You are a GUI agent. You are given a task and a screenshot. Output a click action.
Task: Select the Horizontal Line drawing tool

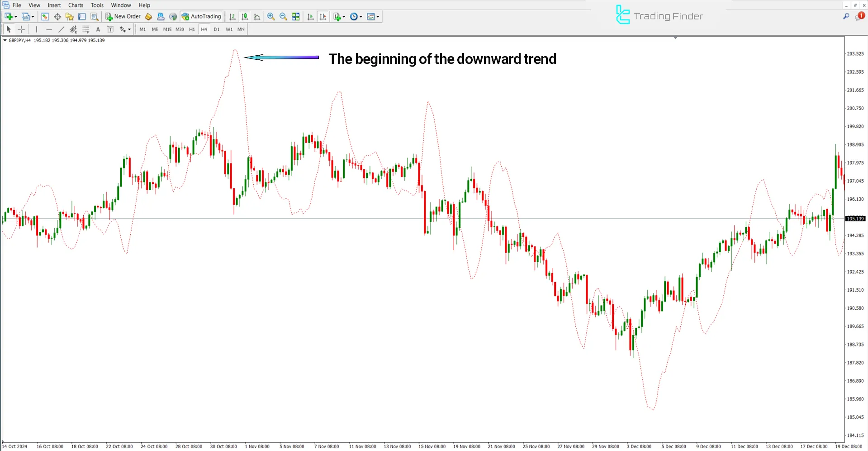tap(49, 29)
